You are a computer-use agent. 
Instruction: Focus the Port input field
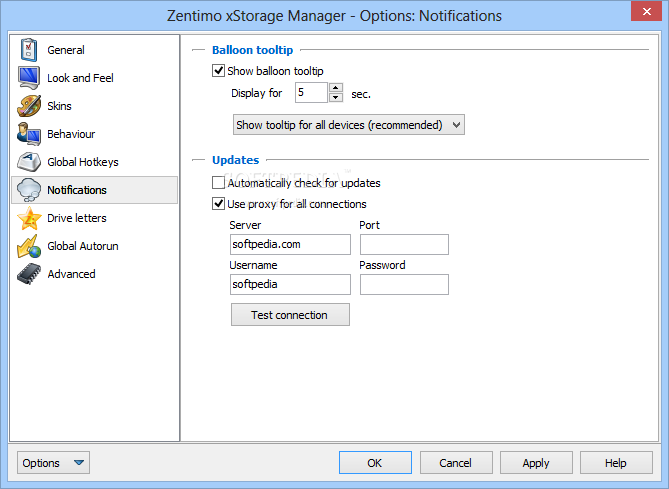(x=404, y=244)
